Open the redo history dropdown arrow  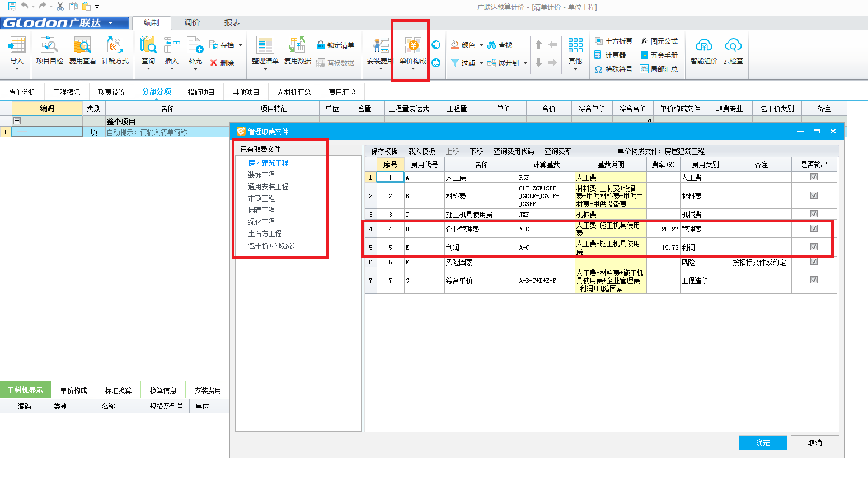click(51, 7)
